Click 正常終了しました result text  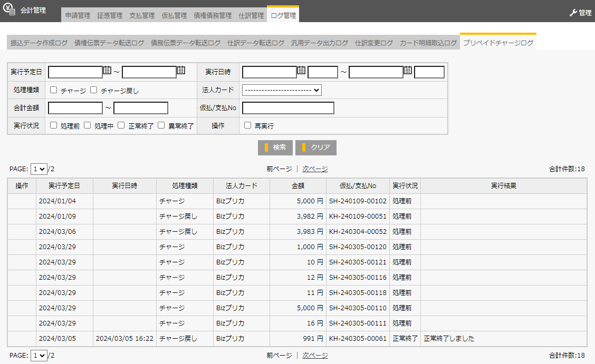[449, 339]
